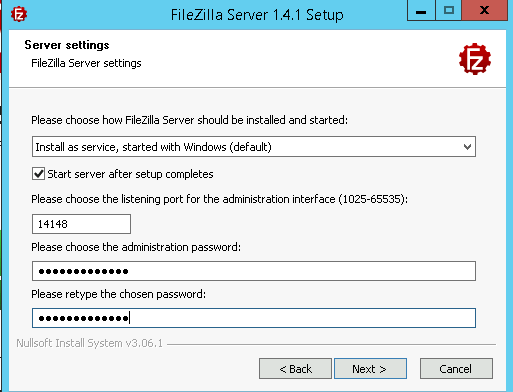Cancel the FileZilla Server installation
Screen dimensions: 513x392
[456, 369]
